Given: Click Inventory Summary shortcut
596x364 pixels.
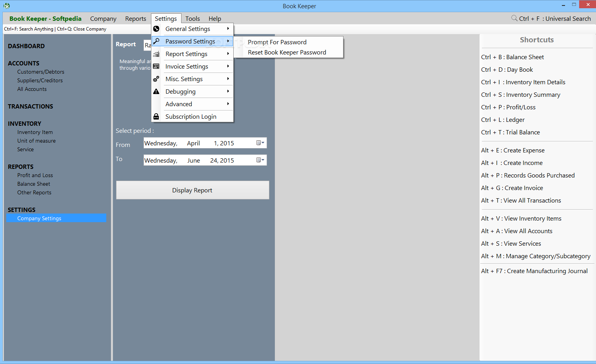Looking at the screenshot, I should (x=521, y=94).
